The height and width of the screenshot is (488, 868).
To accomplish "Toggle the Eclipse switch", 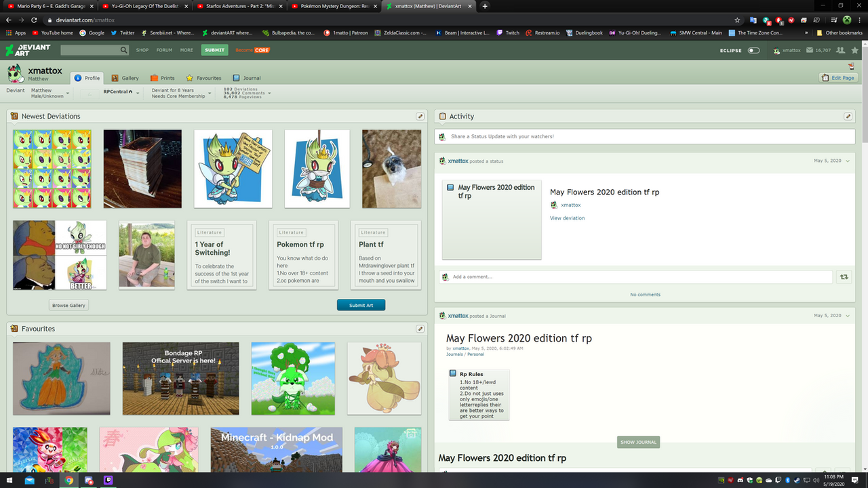I will click(753, 50).
